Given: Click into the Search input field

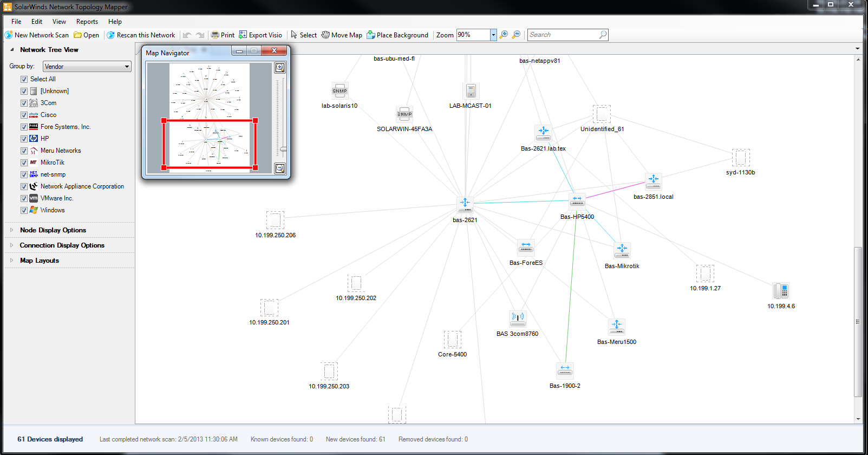Looking at the screenshot, I should (563, 35).
